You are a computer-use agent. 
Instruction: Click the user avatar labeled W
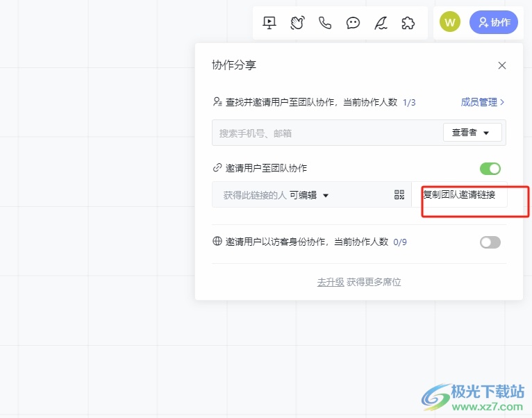coord(450,22)
